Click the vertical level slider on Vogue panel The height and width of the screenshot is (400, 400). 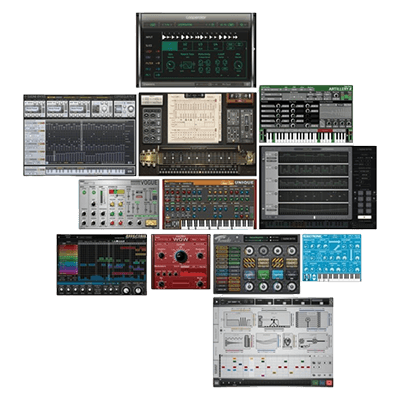(x=102, y=197)
